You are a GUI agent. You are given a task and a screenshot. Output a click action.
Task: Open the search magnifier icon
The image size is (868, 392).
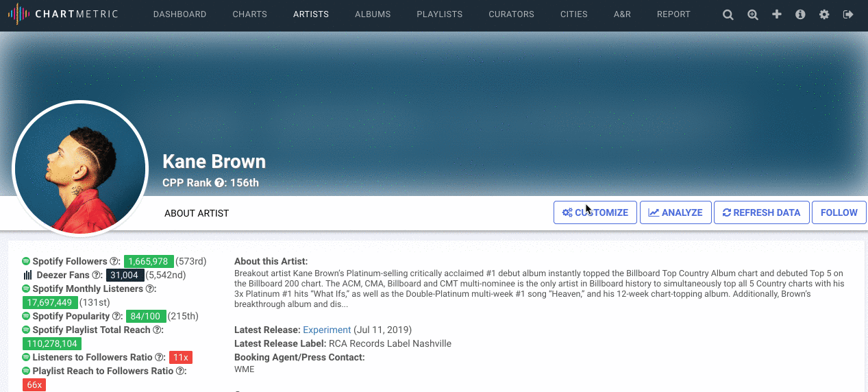click(x=728, y=14)
